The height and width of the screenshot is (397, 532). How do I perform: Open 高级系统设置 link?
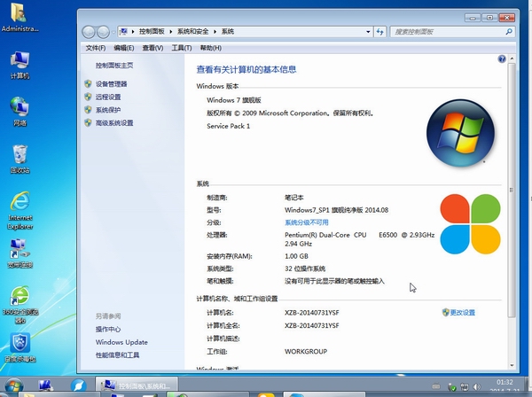pyautogui.click(x=114, y=122)
